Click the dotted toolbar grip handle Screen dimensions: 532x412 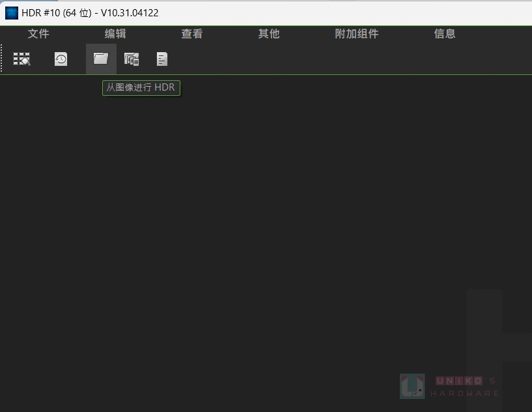click(x=3, y=59)
